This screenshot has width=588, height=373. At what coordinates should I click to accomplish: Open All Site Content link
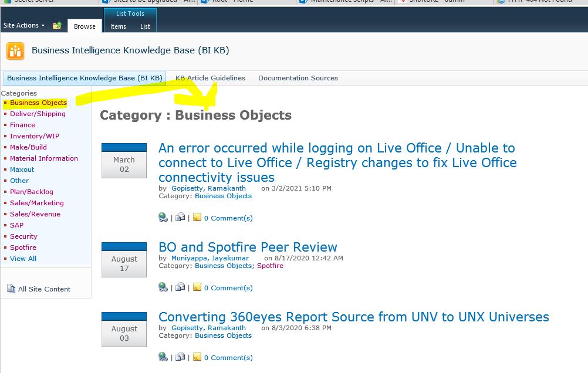pos(44,289)
